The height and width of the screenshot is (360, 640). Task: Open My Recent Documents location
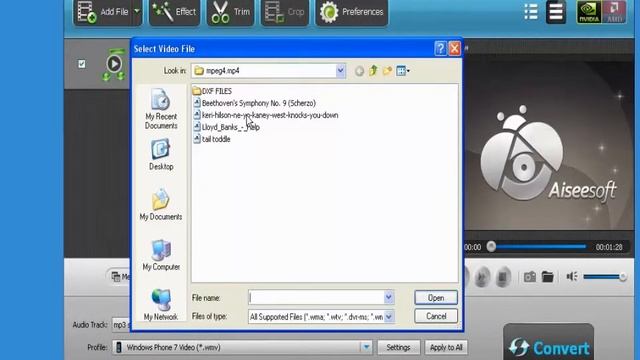click(161, 109)
